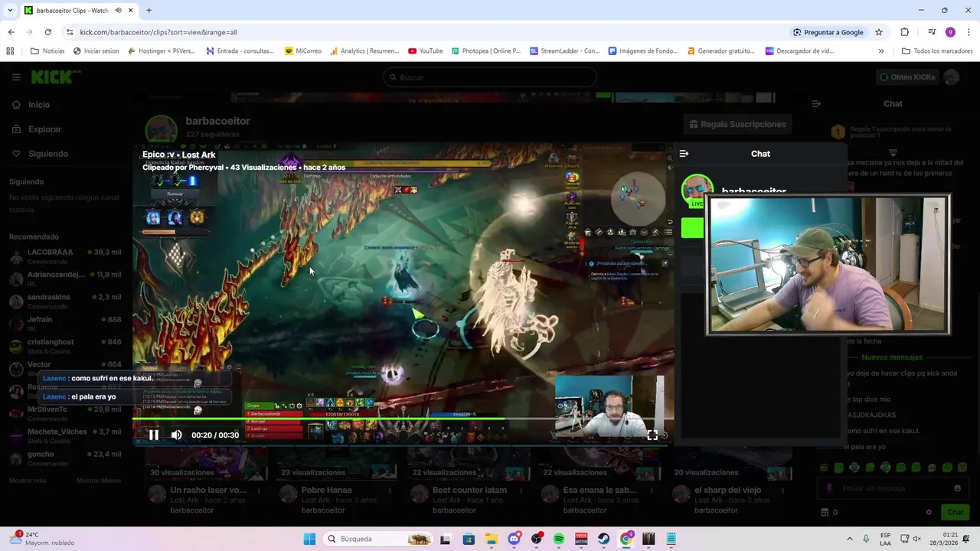Open the Kick hamburger sidebar menu
Viewport: 980px width, 551px height.
[x=16, y=77]
